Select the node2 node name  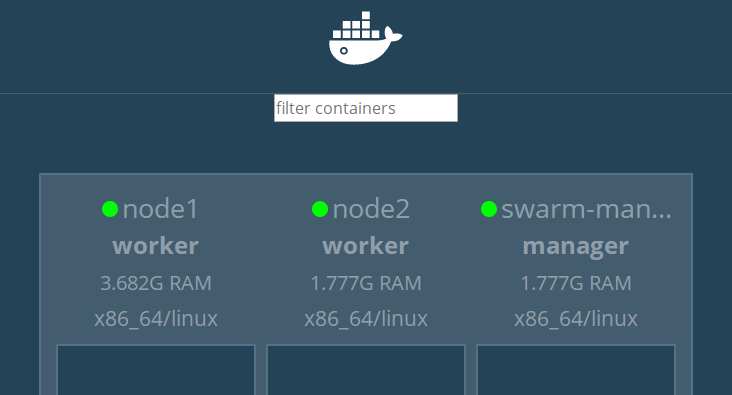[x=371, y=209]
